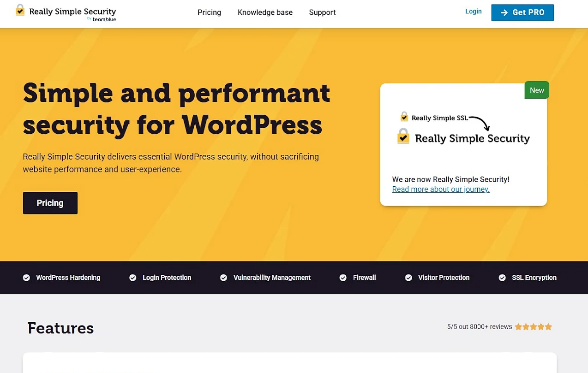The width and height of the screenshot is (588, 373).
Task: Click the Visitor Protection checkmark icon
Action: click(x=408, y=278)
